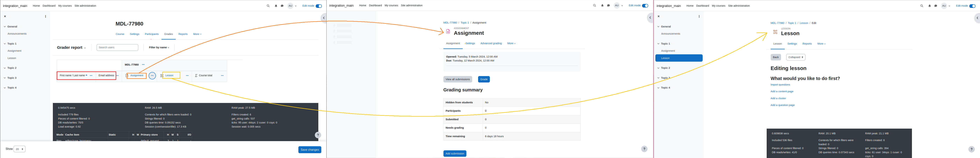Open the Assignment column link in grader table
This screenshot has height=158, width=980.
[136, 76]
